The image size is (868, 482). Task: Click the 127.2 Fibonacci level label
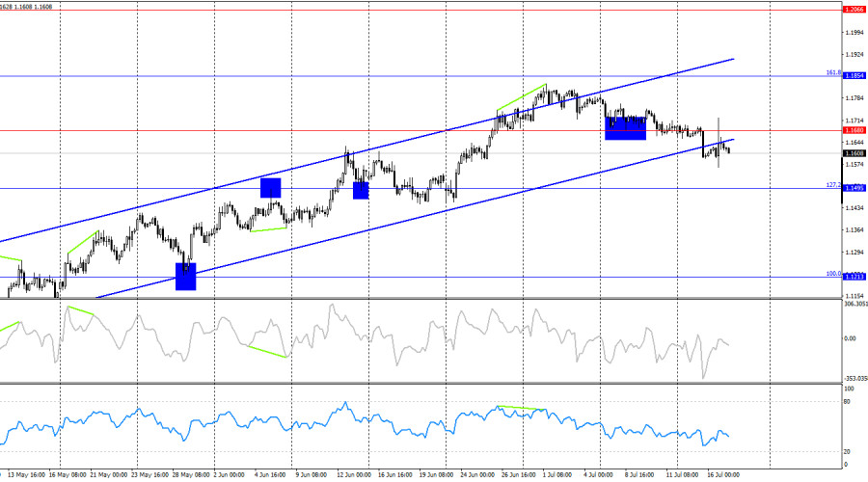point(833,185)
